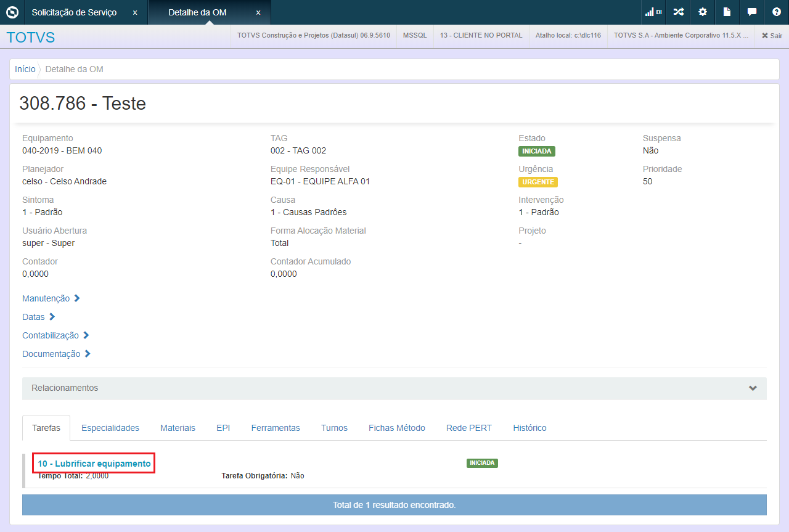The height and width of the screenshot is (532, 789).
Task: Expand the Manutenção section
Action: tap(51, 298)
